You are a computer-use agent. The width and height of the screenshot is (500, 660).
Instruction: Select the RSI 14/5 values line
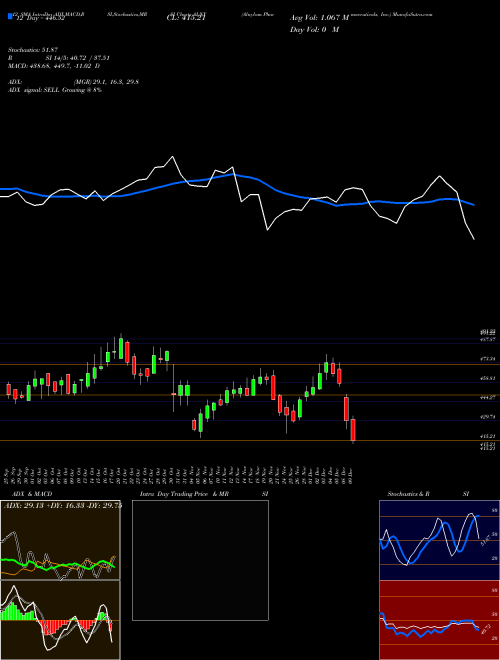pyautogui.click(x=59, y=58)
